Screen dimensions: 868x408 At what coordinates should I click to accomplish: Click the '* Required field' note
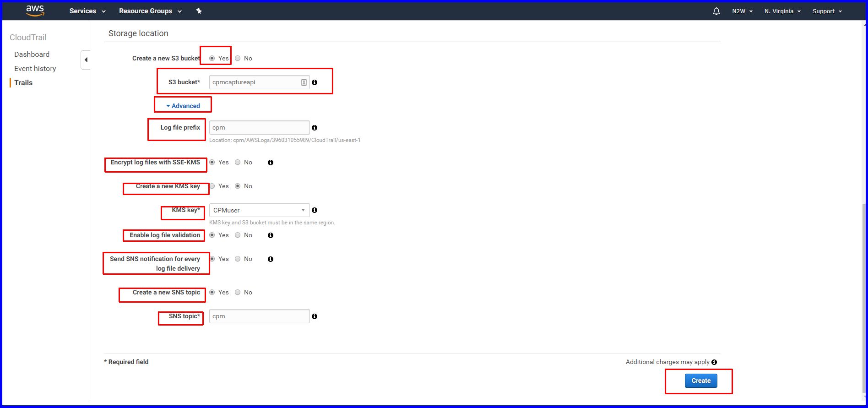point(126,362)
